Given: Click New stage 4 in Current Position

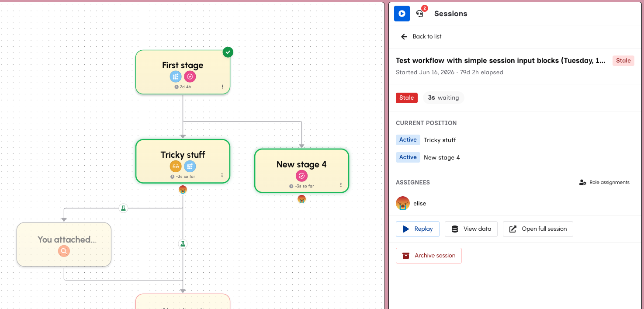Looking at the screenshot, I should [x=442, y=158].
